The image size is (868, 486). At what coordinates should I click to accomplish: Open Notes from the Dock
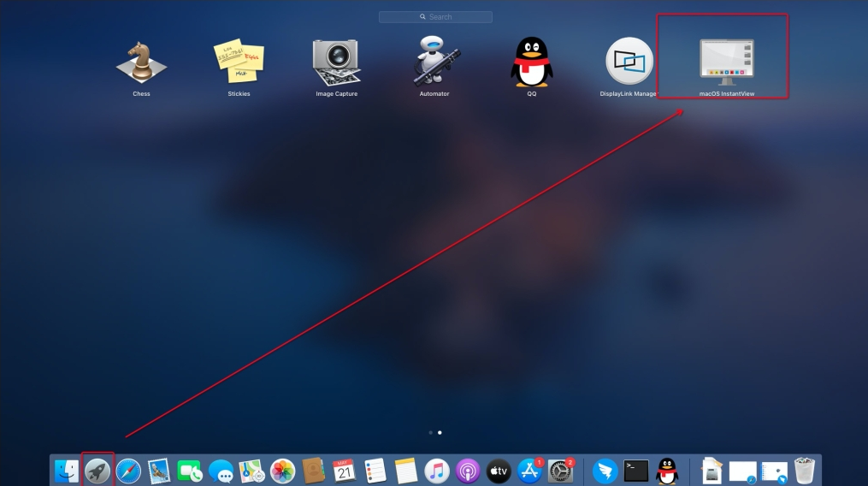tap(405, 471)
